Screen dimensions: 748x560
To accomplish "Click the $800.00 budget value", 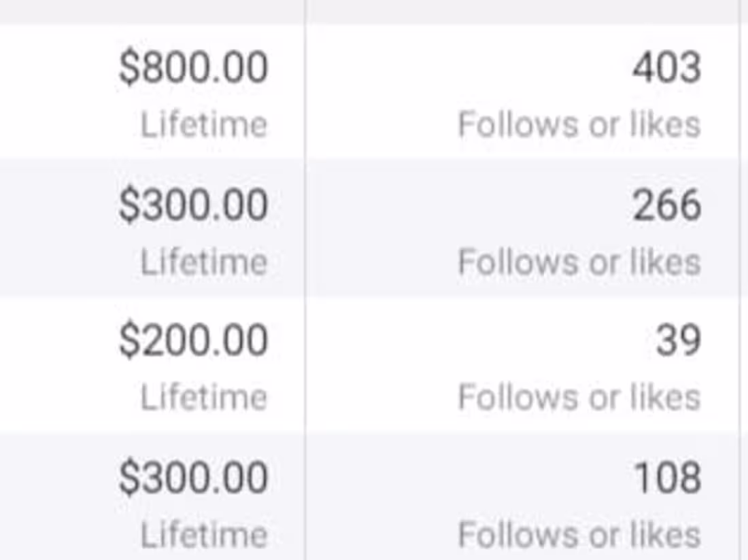I will [194, 68].
